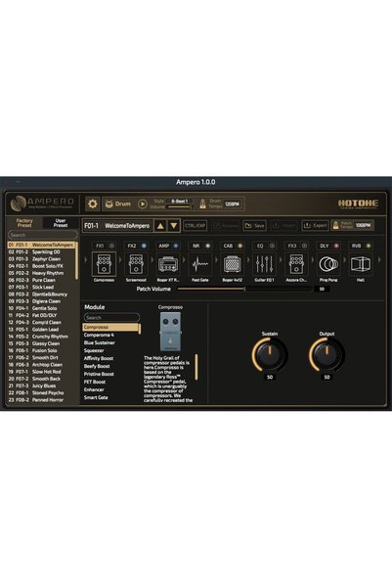The image size is (392, 588).
Task: Open the drum Style dropdown 8-Beat 1
Action: pos(180,201)
